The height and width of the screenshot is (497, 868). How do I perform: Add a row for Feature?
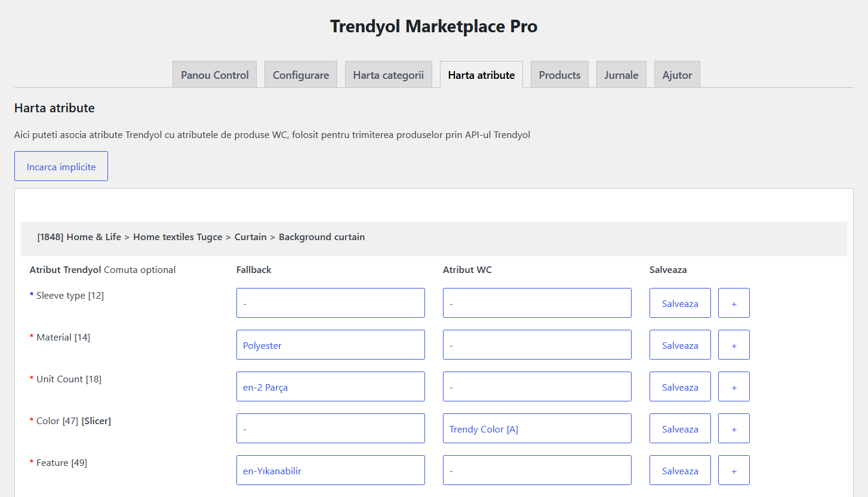point(734,470)
